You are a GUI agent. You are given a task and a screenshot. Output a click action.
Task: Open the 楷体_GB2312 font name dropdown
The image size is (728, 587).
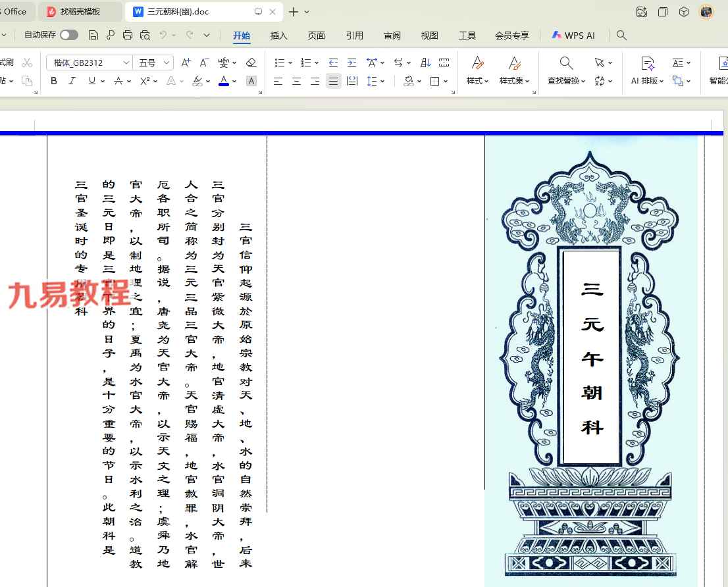click(x=126, y=63)
